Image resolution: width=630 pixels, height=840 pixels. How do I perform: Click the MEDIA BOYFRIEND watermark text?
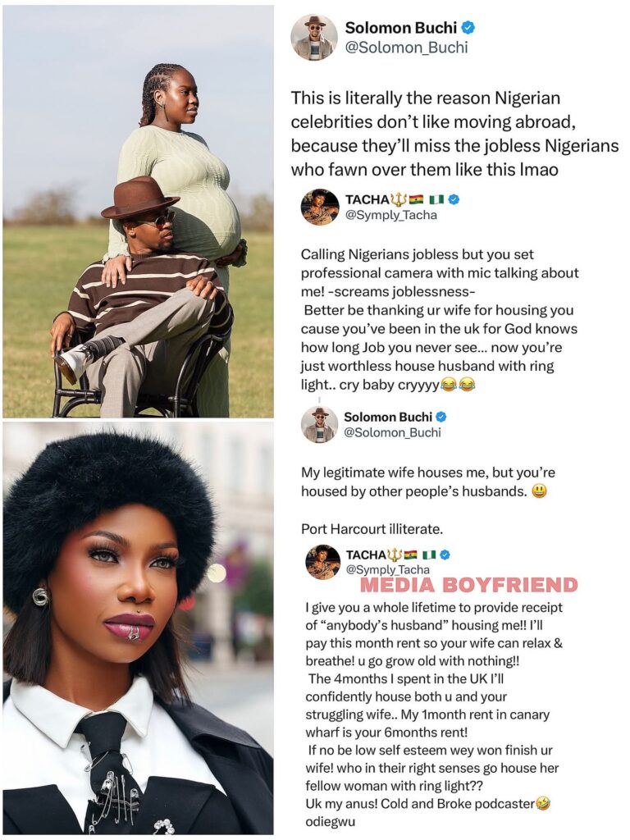click(x=469, y=585)
